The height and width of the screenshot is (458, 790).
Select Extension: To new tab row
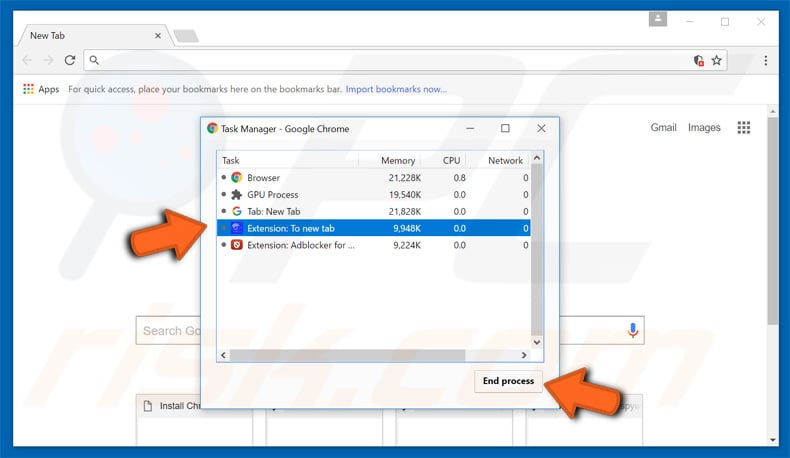[x=374, y=228]
